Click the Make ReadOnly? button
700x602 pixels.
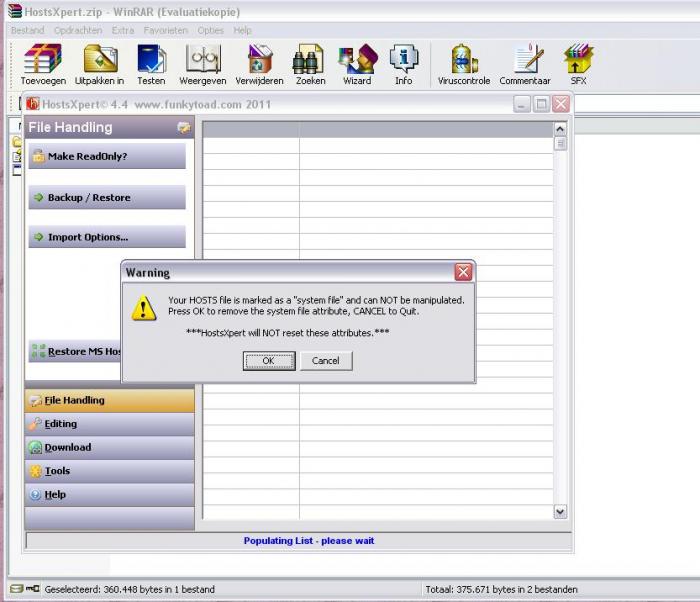click(x=107, y=156)
